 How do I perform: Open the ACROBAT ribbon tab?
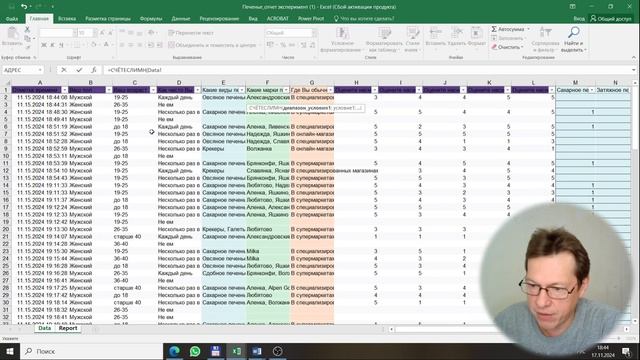[x=278, y=19]
